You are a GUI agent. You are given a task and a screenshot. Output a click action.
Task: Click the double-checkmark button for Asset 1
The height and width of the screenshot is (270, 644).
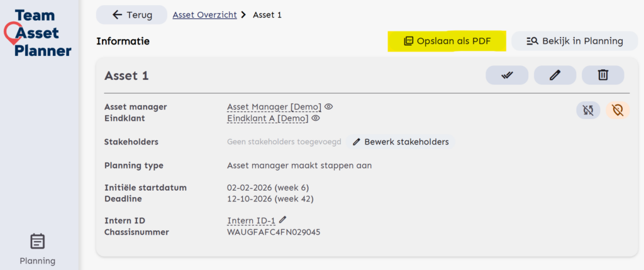click(x=507, y=76)
